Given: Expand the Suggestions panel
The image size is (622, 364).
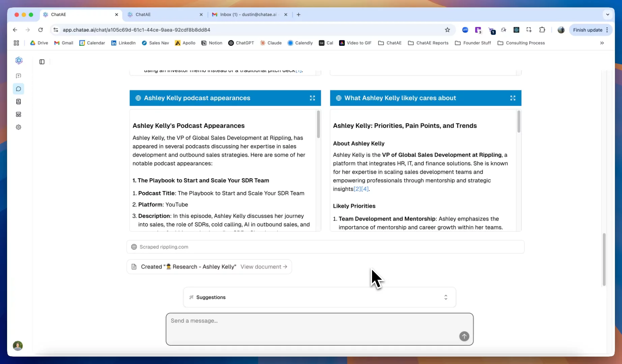Looking at the screenshot, I should [446, 297].
